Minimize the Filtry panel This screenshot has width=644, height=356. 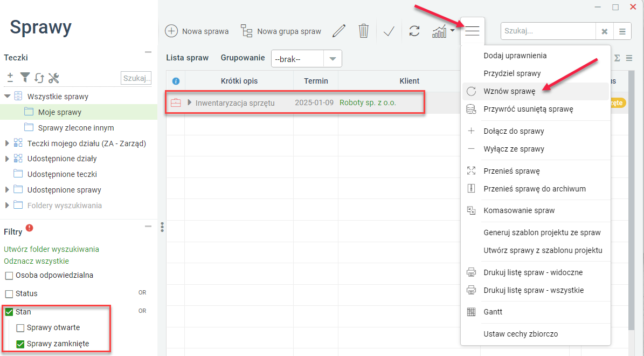(148, 226)
